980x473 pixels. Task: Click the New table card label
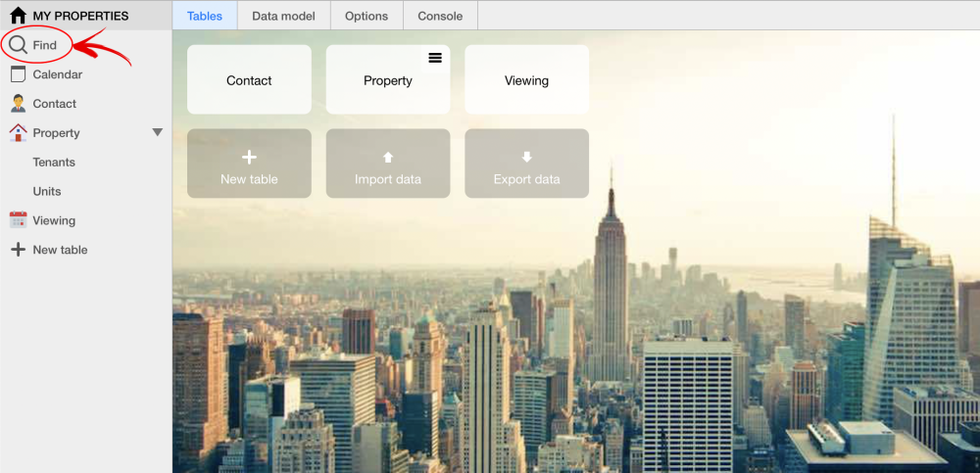[x=249, y=179]
